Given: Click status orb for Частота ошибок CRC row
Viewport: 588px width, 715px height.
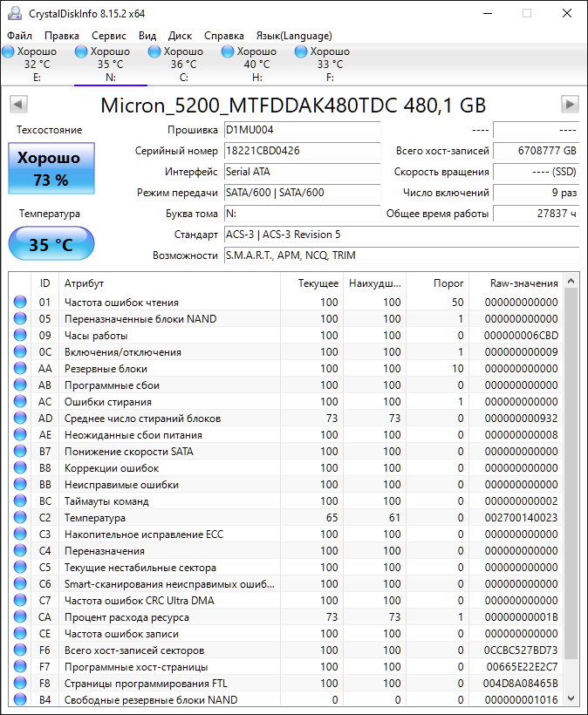Looking at the screenshot, I should click(x=20, y=600).
